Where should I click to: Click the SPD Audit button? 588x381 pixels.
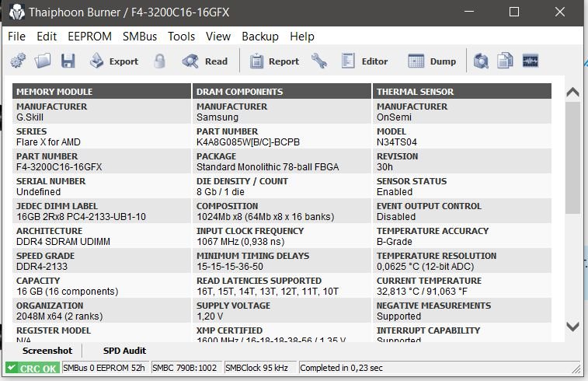[x=124, y=351]
